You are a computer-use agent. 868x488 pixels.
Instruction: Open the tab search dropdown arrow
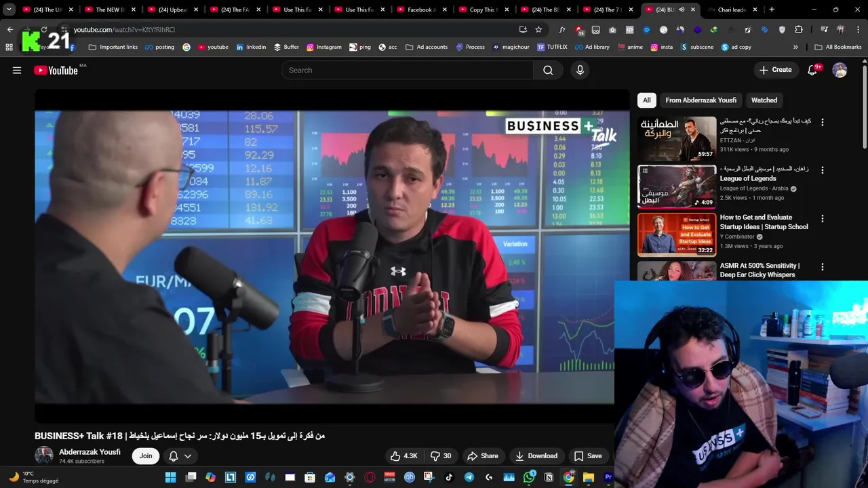[x=9, y=9]
